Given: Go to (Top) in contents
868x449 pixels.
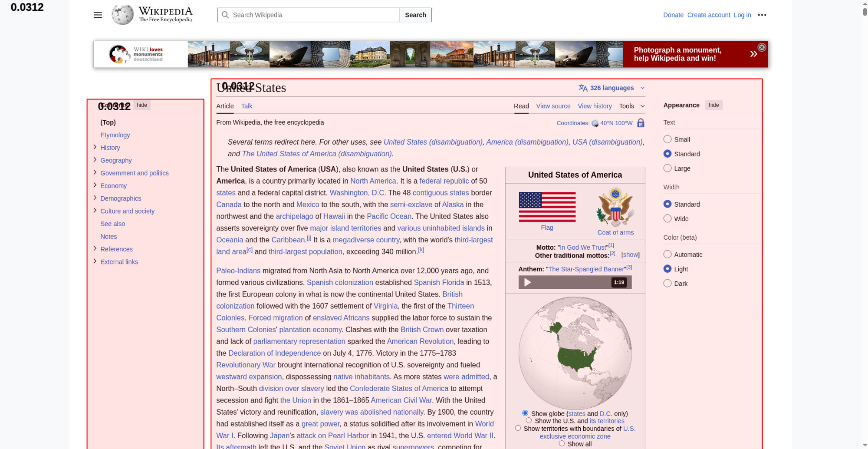Looking at the screenshot, I should click(108, 122).
